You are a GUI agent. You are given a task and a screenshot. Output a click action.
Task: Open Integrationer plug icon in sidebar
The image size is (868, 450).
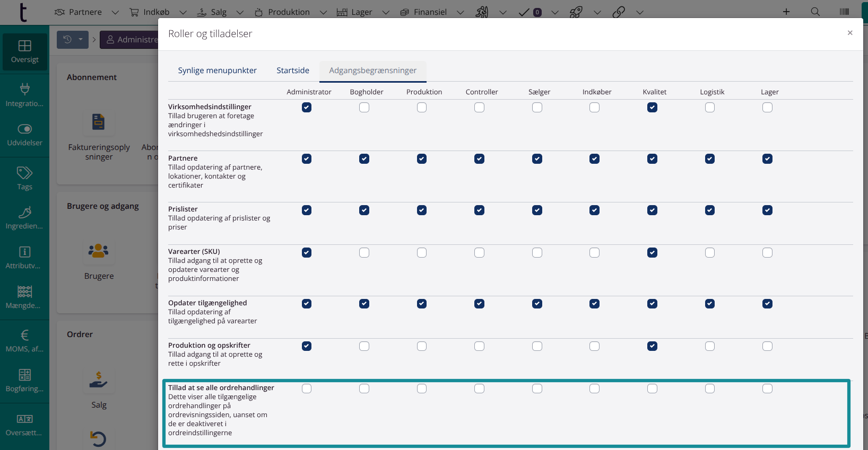click(x=24, y=89)
